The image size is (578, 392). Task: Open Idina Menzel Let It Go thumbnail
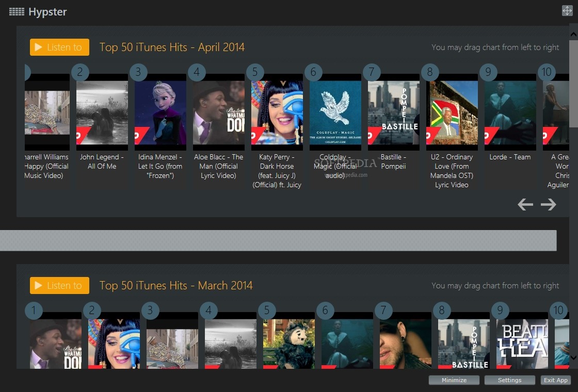[160, 112]
